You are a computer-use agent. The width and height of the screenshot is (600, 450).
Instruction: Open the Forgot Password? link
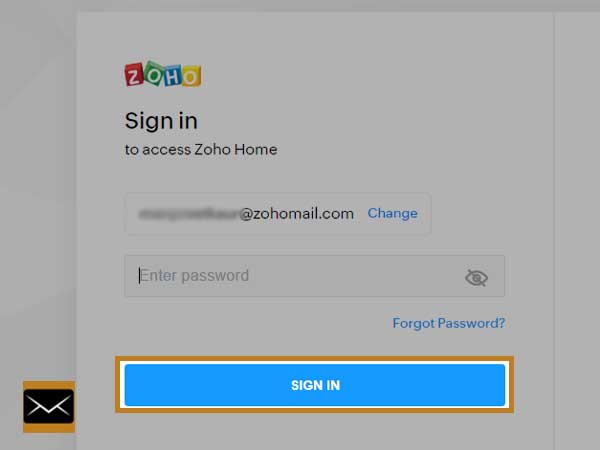point(449,323)
